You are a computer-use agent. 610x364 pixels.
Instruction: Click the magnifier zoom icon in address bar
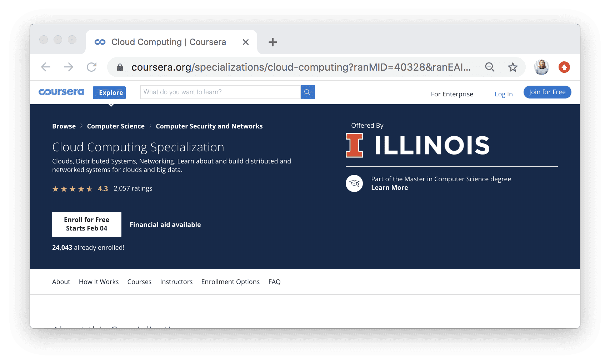pos(490,67)
